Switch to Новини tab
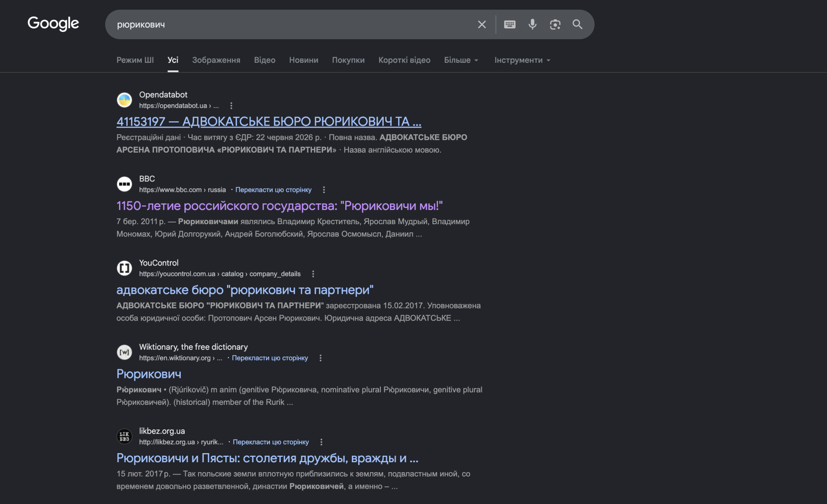This screenshot has width=827, height=504. pyautogui.click(x=304, y=60)
